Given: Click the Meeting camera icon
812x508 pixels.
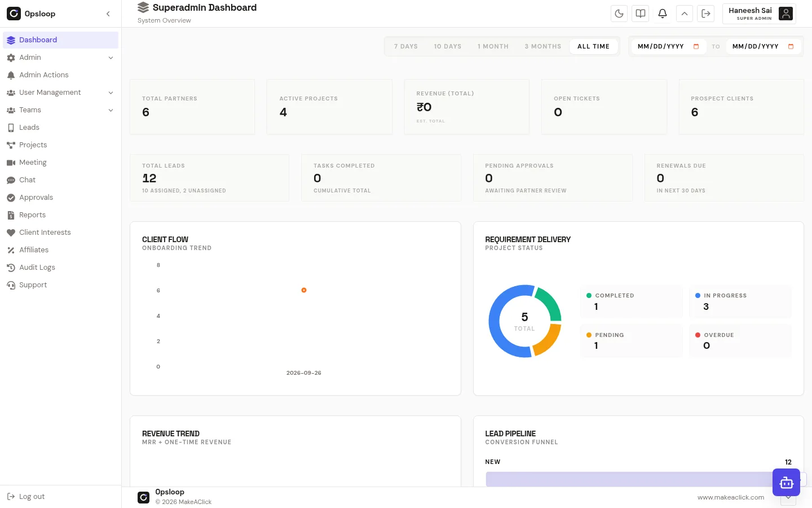Looking at the screenshot, I should click(x=11, y=163).
